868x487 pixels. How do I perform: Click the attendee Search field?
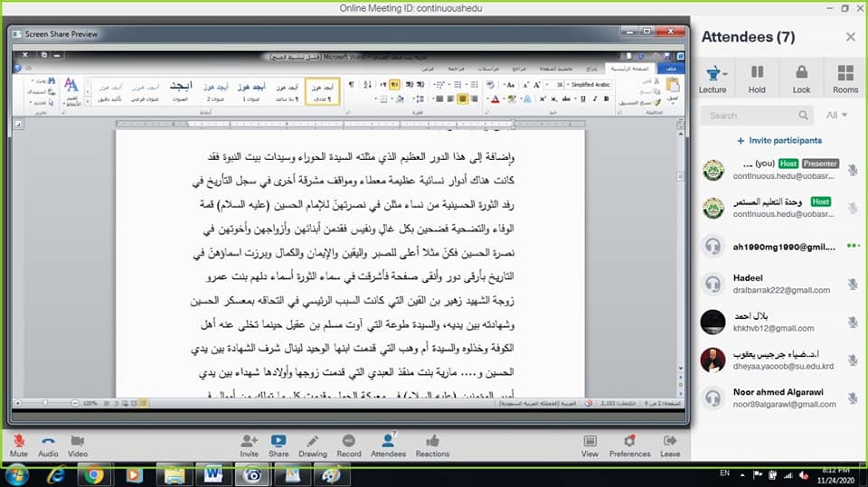[x=750, y=116]
